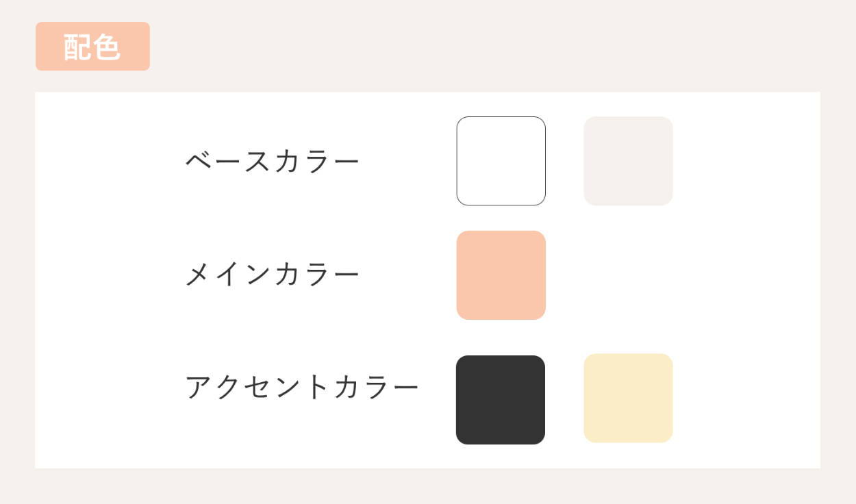The width and height of the screenshot is (856, 504).
Task: Choose the cream colored rounded square
Action: (628, 398)
